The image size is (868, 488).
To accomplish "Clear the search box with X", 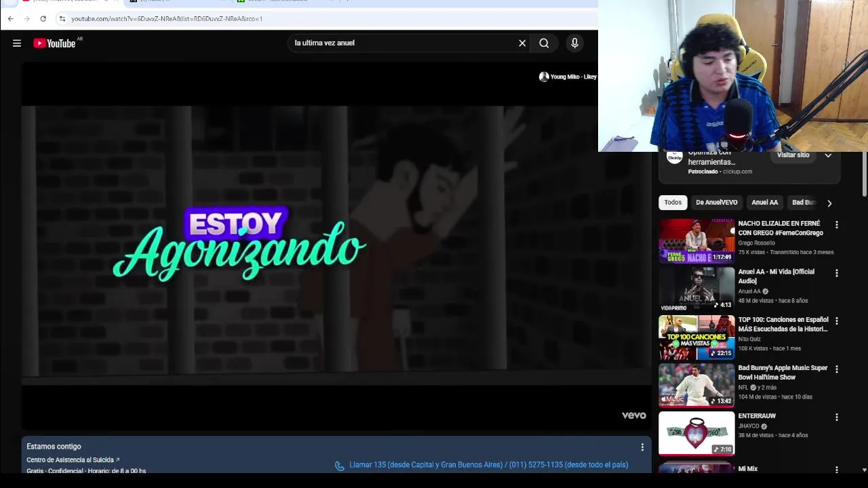I will (x=522, y=43).
